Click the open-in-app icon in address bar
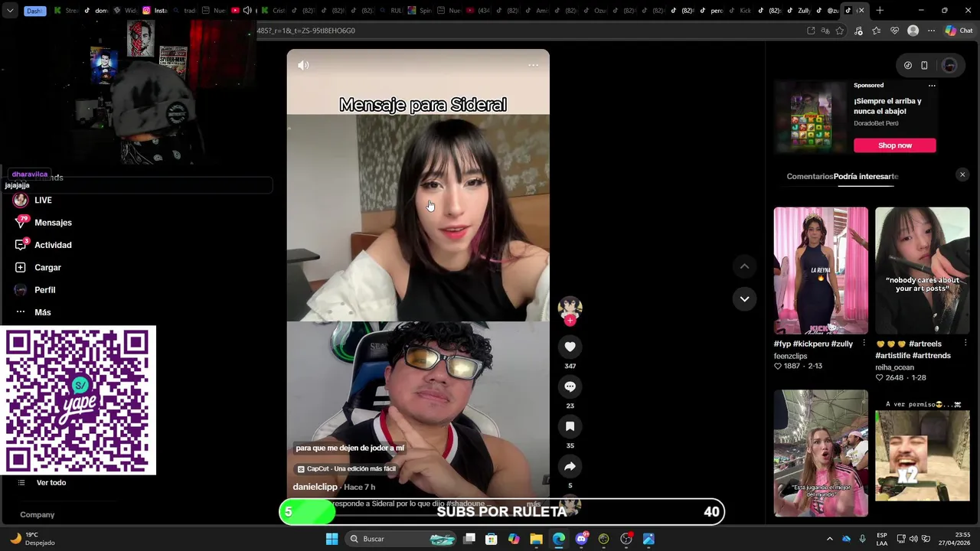The image size is (980, 551). point(811,31)
